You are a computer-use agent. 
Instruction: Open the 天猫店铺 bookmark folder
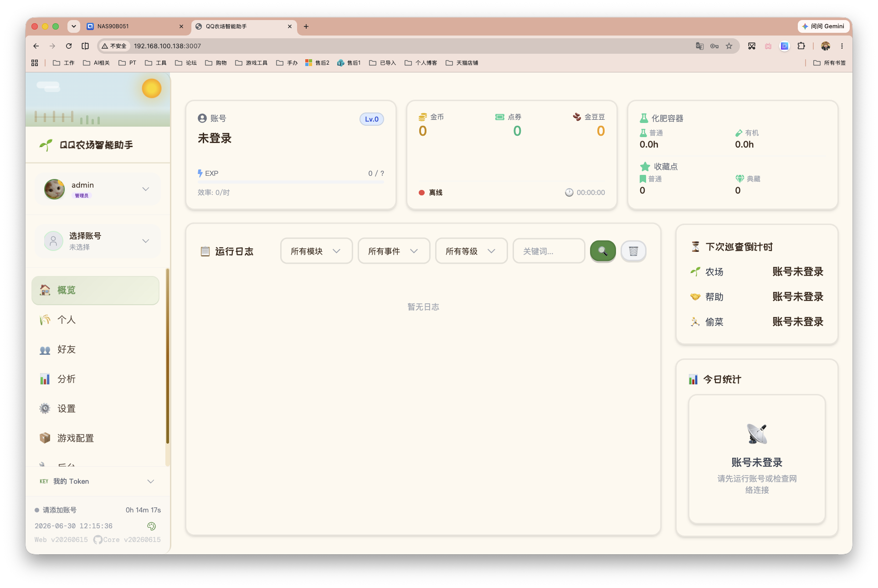462,63
